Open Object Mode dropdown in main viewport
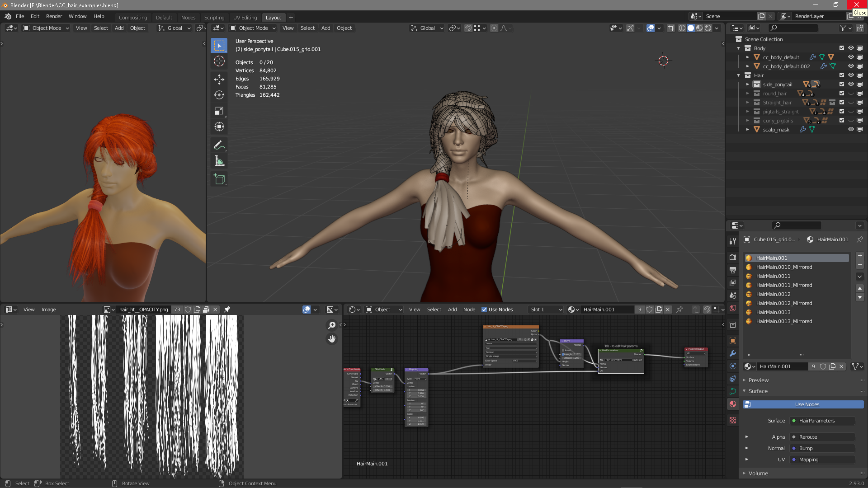This screenshot has width=868, height=488. coord(253,28)
